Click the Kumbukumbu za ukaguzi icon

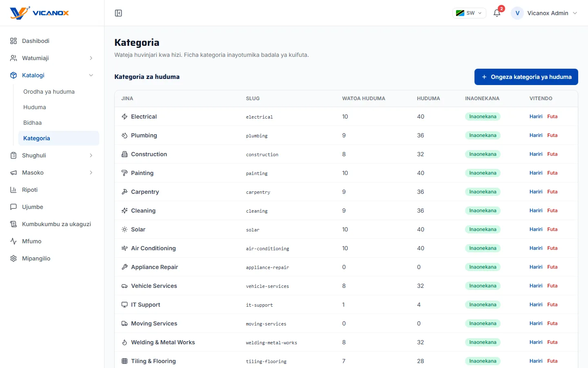click(x=13, y=224)
